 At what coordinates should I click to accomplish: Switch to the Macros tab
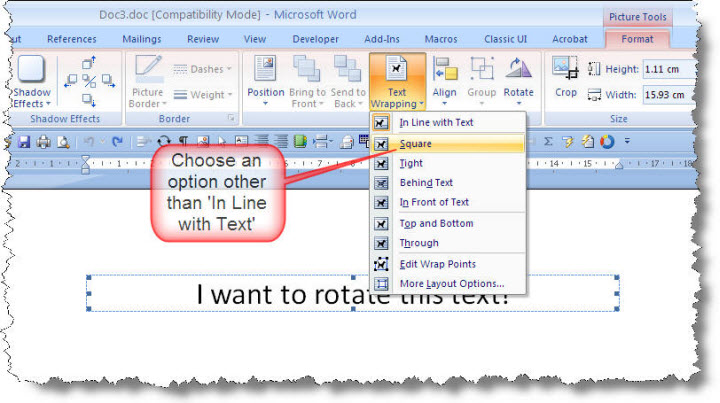[x=441, y=39]
